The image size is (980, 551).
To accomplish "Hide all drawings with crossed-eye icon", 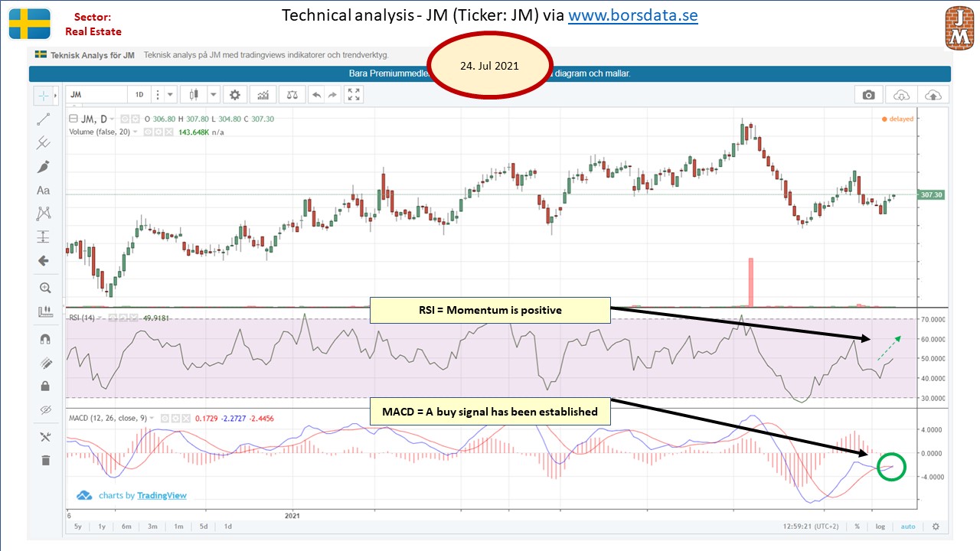I will click(44, 410).
